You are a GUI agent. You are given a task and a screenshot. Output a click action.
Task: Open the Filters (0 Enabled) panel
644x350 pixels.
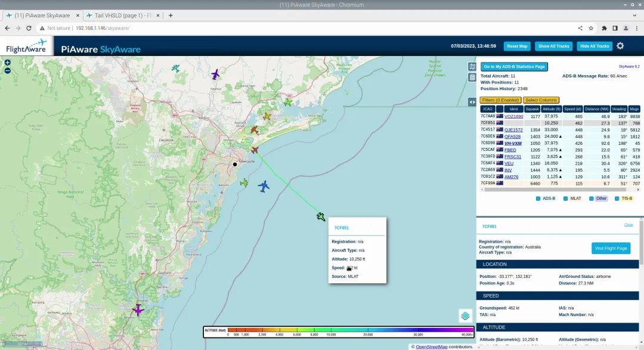501,100
